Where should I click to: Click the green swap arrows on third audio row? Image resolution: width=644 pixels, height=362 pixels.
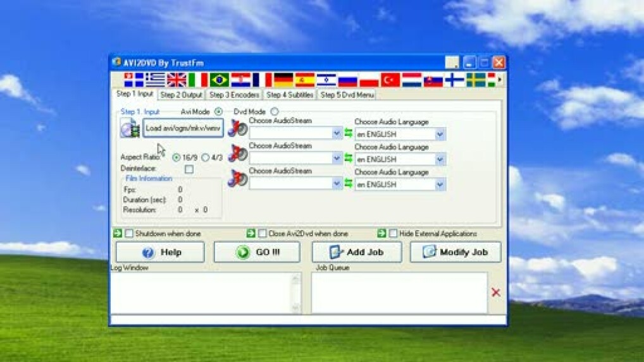coord(348,184)
